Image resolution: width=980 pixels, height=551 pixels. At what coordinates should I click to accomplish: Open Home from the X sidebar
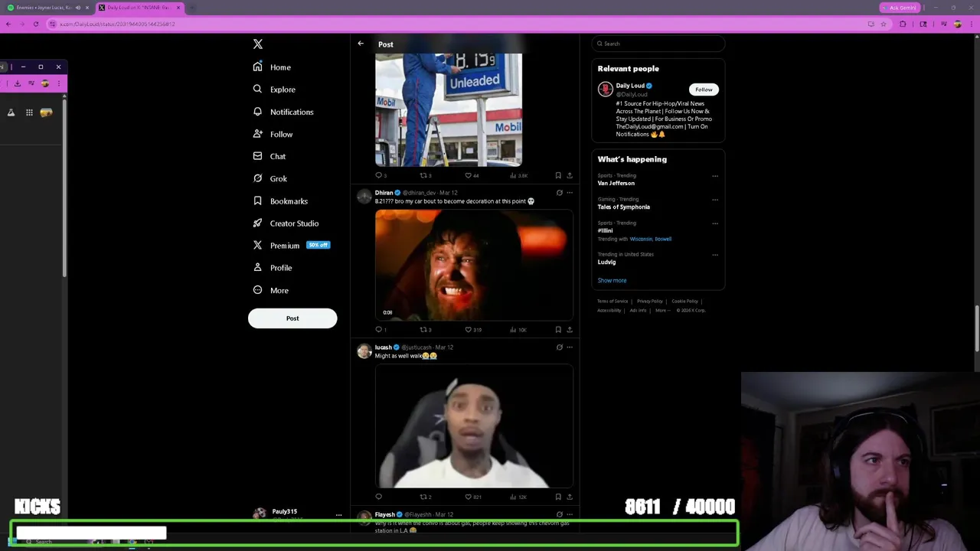point(273,67)
